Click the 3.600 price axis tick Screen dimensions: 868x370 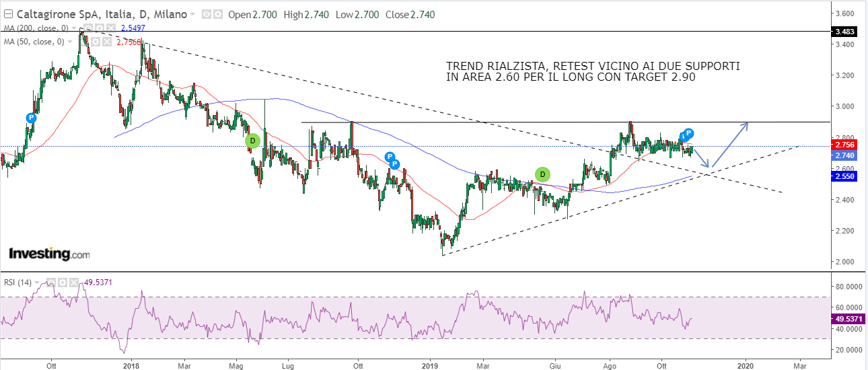[845, 13]
